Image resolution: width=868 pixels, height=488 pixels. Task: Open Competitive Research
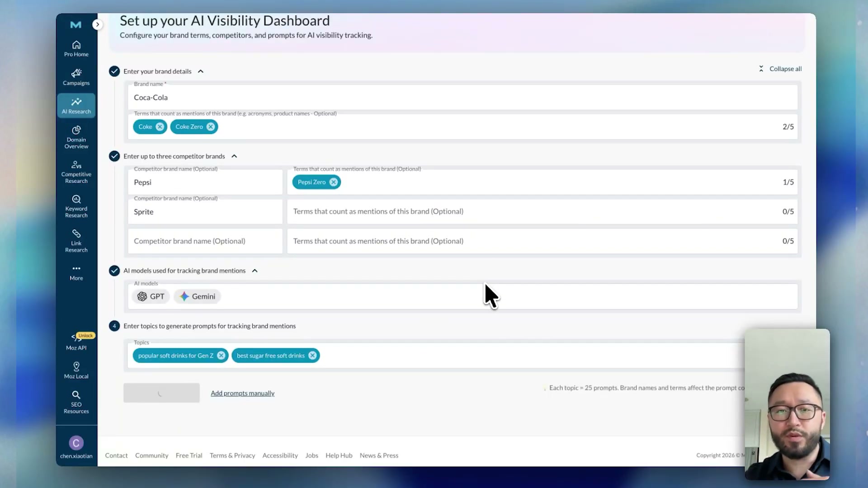pyautogui.click(x=76, y=171)
